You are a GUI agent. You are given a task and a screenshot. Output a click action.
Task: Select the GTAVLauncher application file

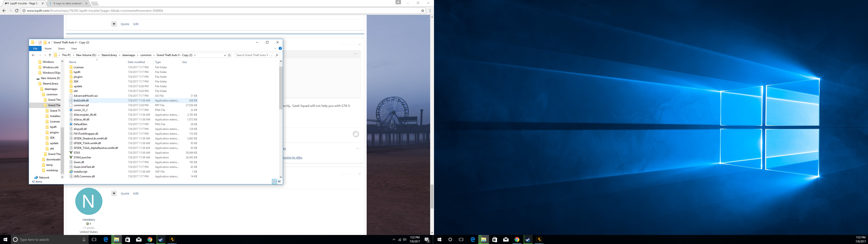pyautogui.click(x=82, y=157)
